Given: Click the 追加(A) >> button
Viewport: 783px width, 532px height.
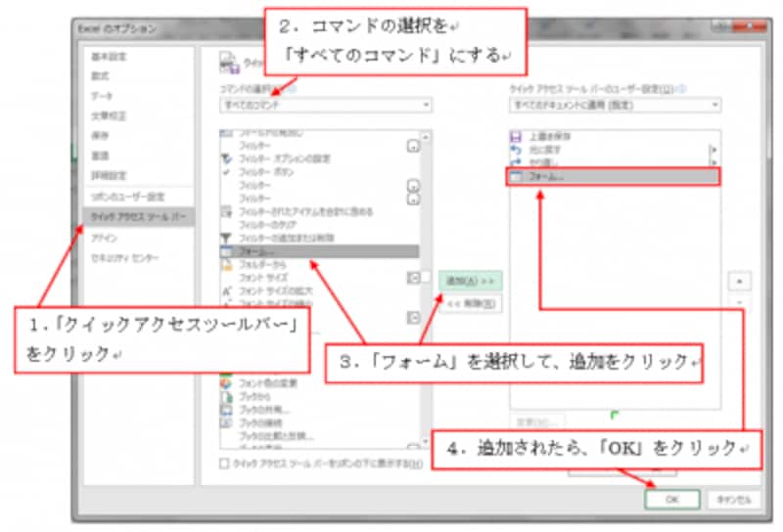Looking at the screenshot, I should click(471, 281).
